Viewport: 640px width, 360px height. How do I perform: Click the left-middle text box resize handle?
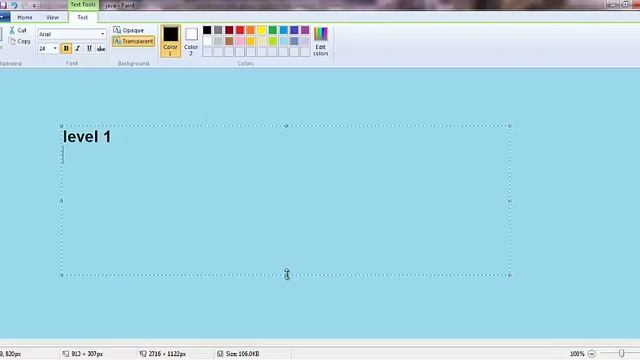tap(62, 201)
